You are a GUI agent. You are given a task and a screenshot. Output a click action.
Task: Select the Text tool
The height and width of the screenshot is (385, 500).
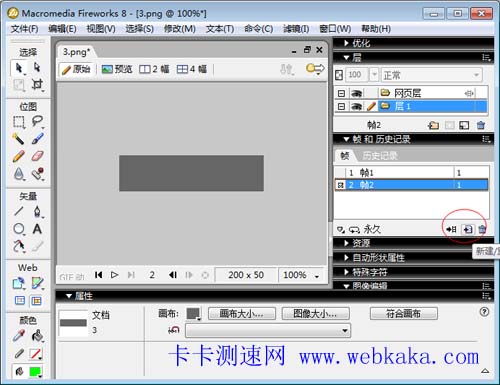tap(37, 229)
